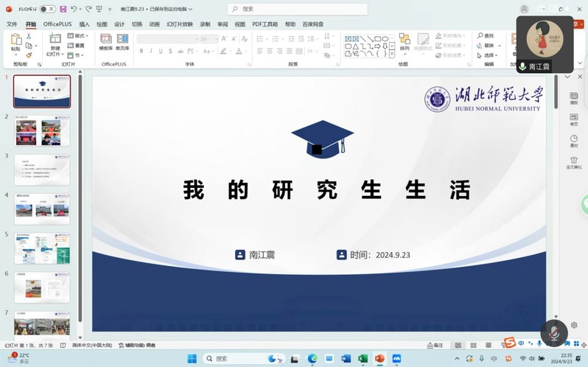Switch to the Design (设计) tab
Image resolution: width=588 pixels, height=367 pixels.
click(119, 24)
